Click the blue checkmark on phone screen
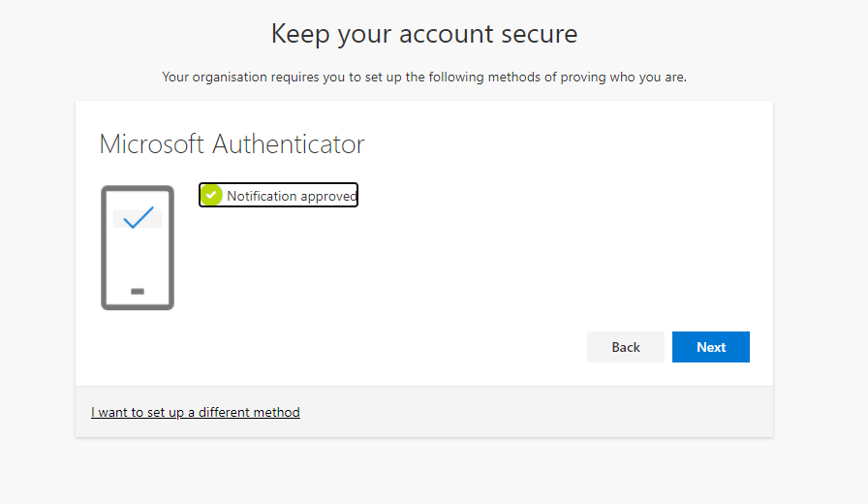Screen dimensions: 868x504 point(139,218)
